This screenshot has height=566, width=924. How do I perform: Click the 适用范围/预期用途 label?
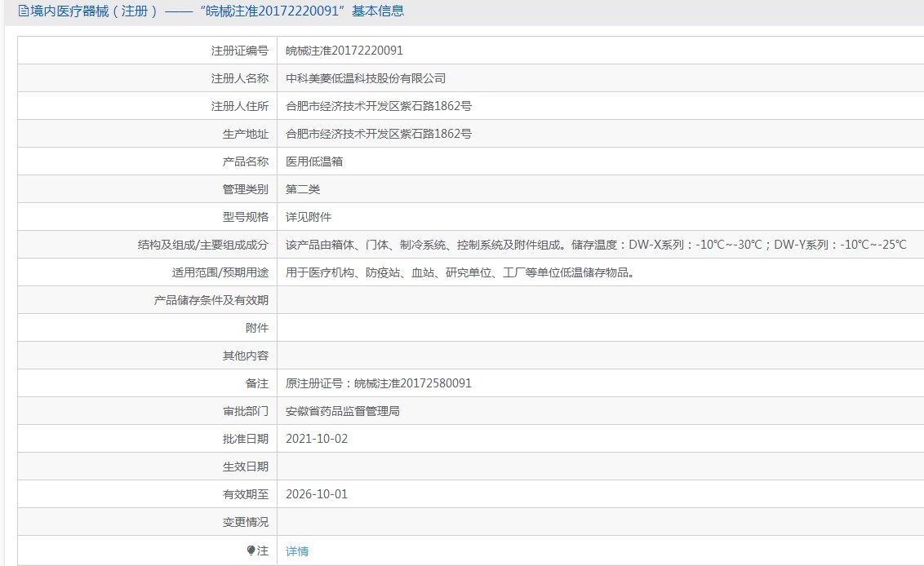coord(220,272)
